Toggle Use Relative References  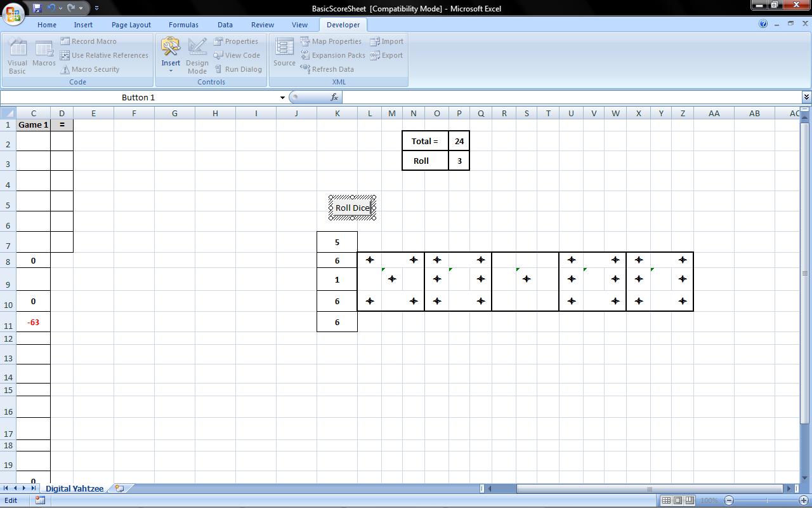[x=104, y=55]
